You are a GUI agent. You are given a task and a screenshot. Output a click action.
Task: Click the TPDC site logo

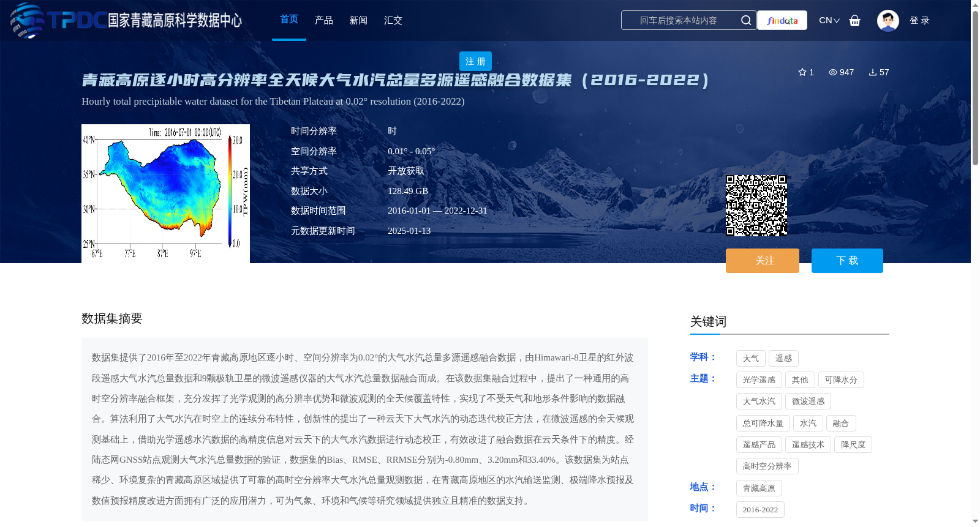126,20
